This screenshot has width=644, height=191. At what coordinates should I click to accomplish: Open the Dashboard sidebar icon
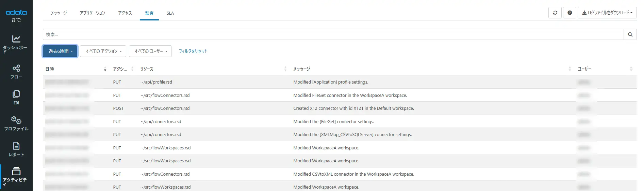tap(16, 39)
